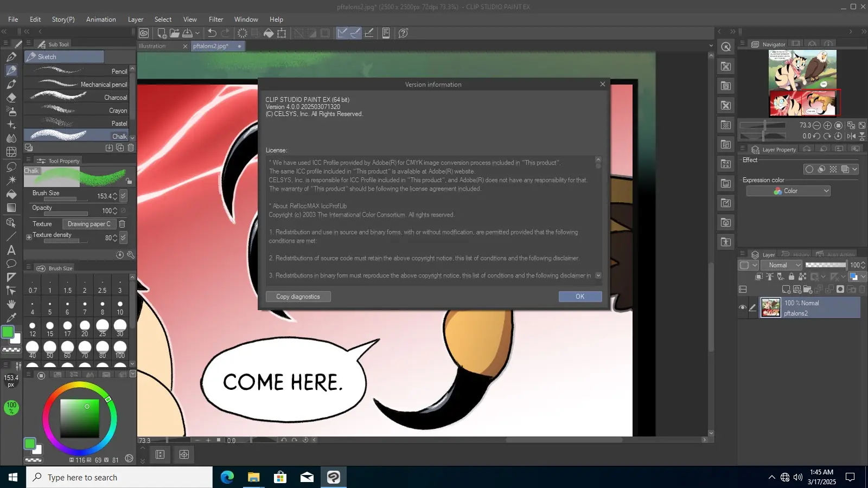Select the Balloon tool
Screen dimensions: 868x488
11,264
